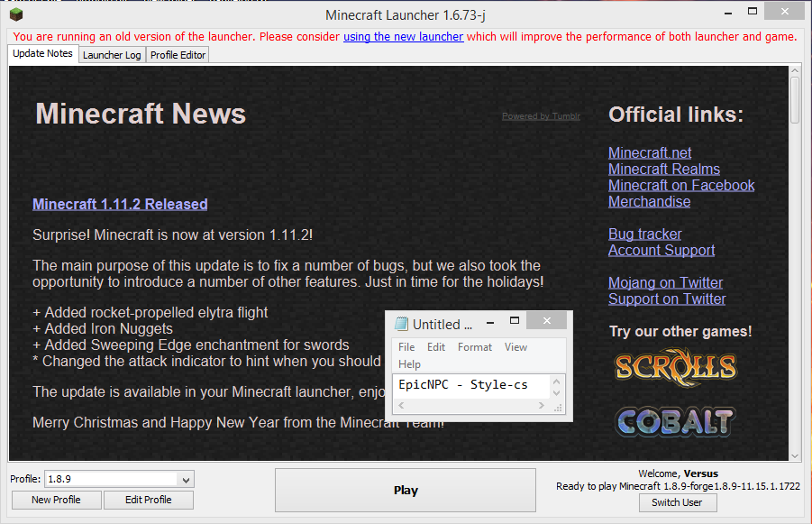This screenshot has height=524, width=812.
Task: Switch to the Launcher Log tab
Action: 112,55
